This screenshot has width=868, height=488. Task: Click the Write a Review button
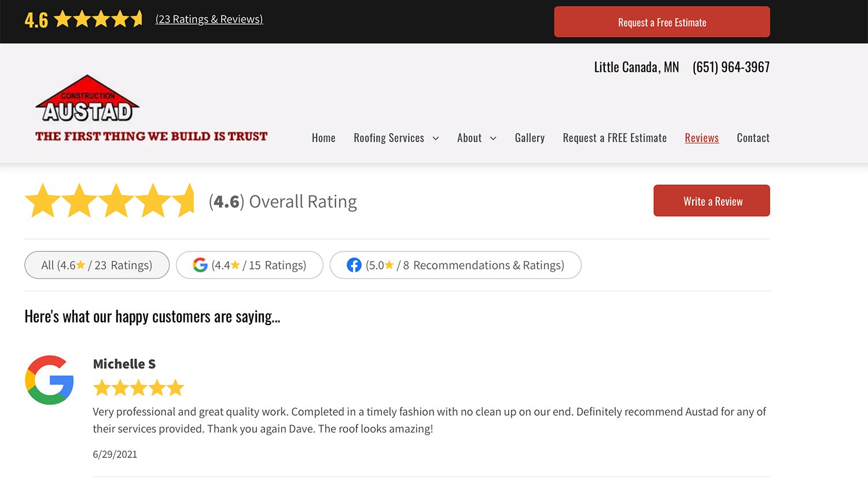coord(712,201)
